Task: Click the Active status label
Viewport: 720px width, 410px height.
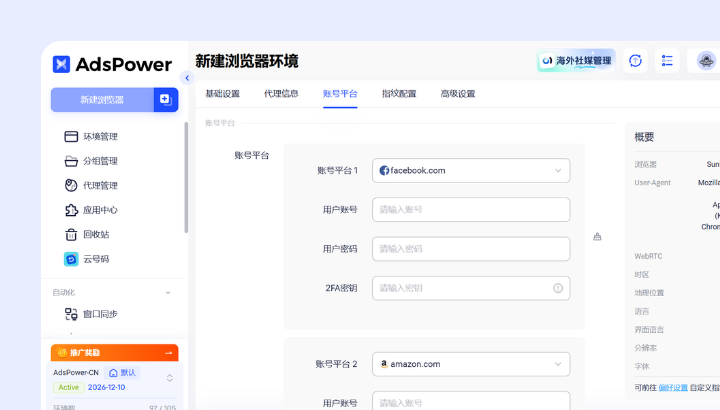Action: (68, 388)
